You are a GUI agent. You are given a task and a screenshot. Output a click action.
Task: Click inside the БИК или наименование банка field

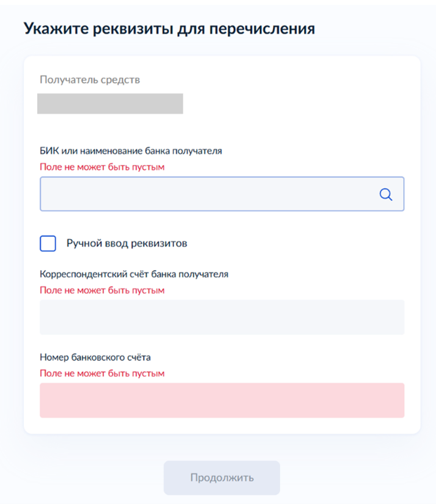pyautogui.click(x=208, y=194)
